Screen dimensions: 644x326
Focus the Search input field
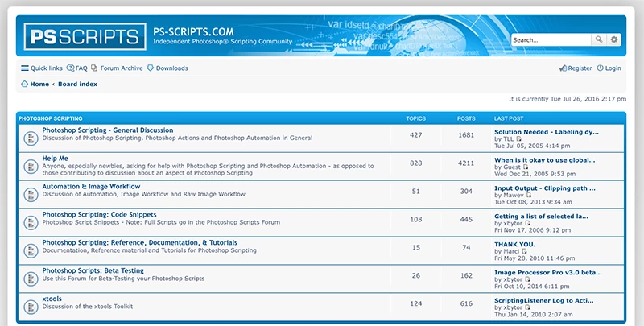[x=551, y=39]
